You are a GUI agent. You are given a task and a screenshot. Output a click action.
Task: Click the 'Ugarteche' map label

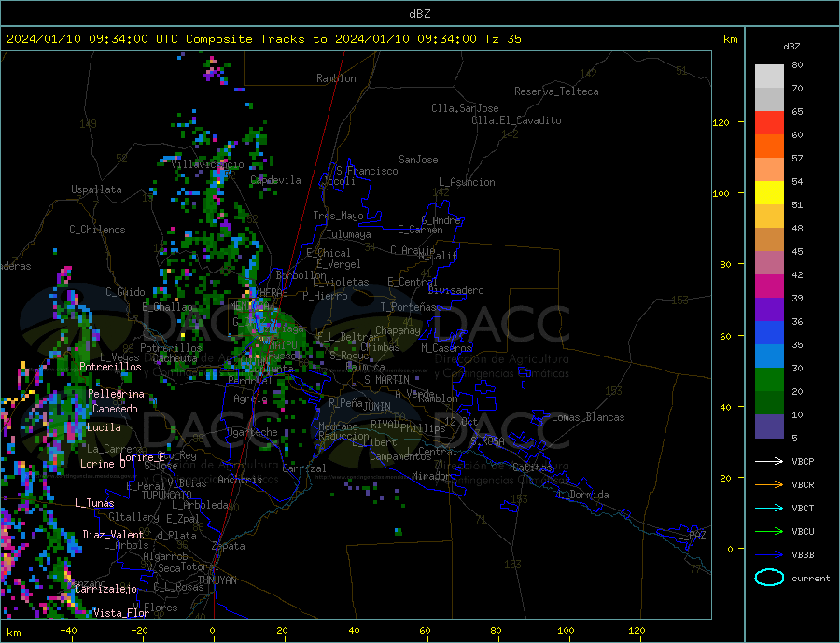tap(252, 432)
